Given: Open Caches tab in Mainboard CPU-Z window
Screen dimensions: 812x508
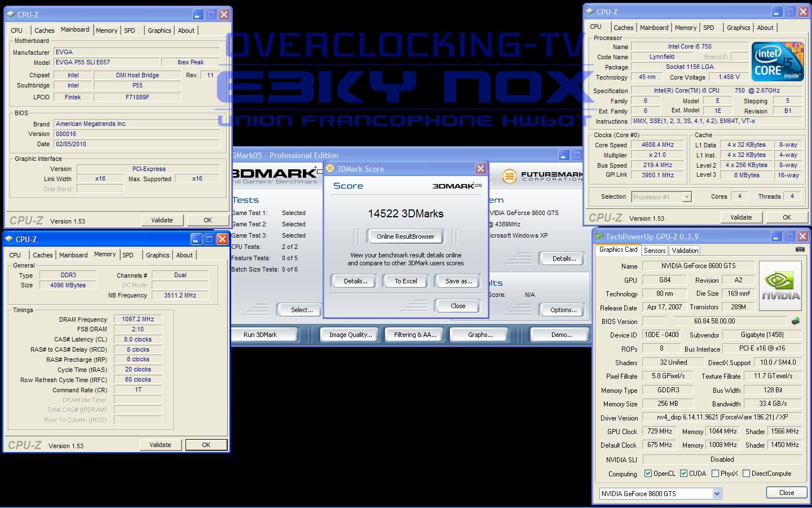Looking at the screenshot, I should [44, 30].
